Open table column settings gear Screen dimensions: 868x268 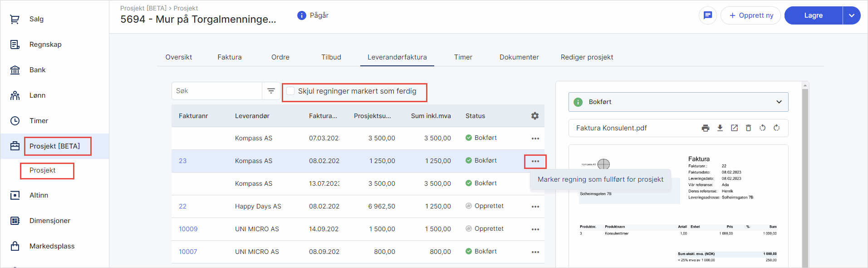[x=535, y=116]
